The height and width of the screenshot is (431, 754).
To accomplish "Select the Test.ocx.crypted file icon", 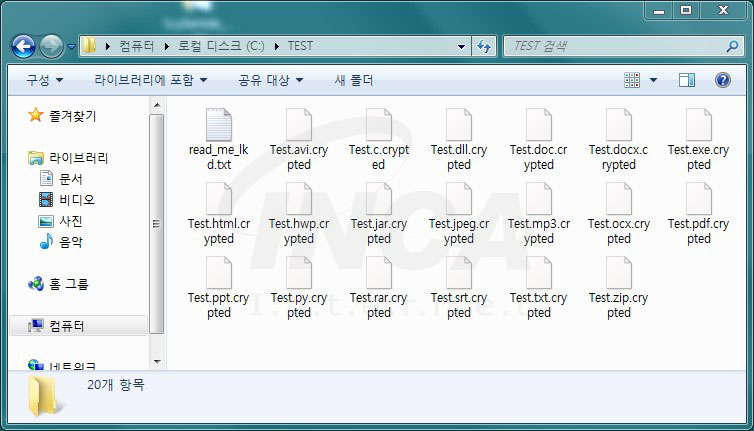I will 619,199.
